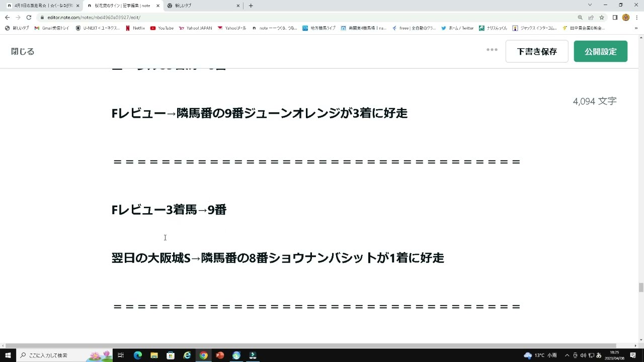Open the YouTube bookmark

[162, 28]
